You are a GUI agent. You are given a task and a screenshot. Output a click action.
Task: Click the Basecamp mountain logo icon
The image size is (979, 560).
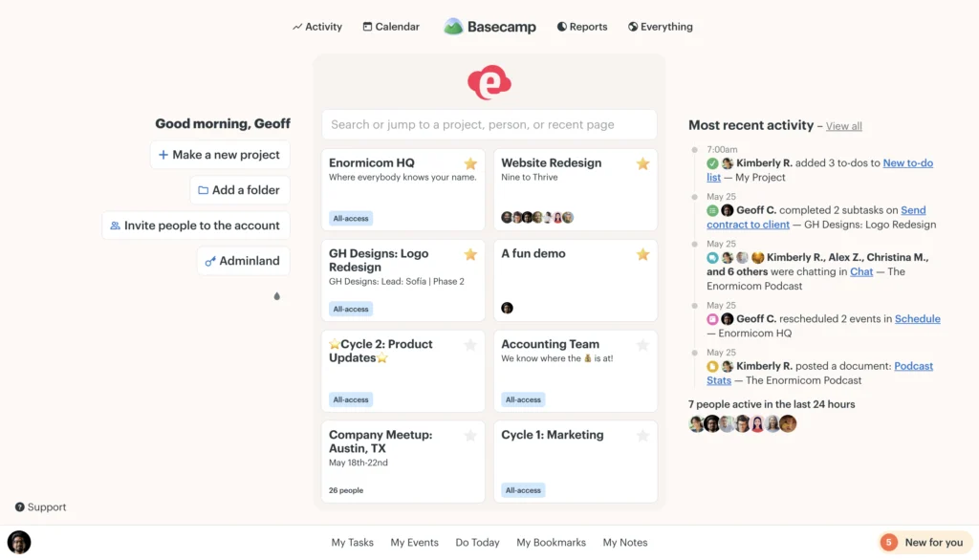point(452,26)
